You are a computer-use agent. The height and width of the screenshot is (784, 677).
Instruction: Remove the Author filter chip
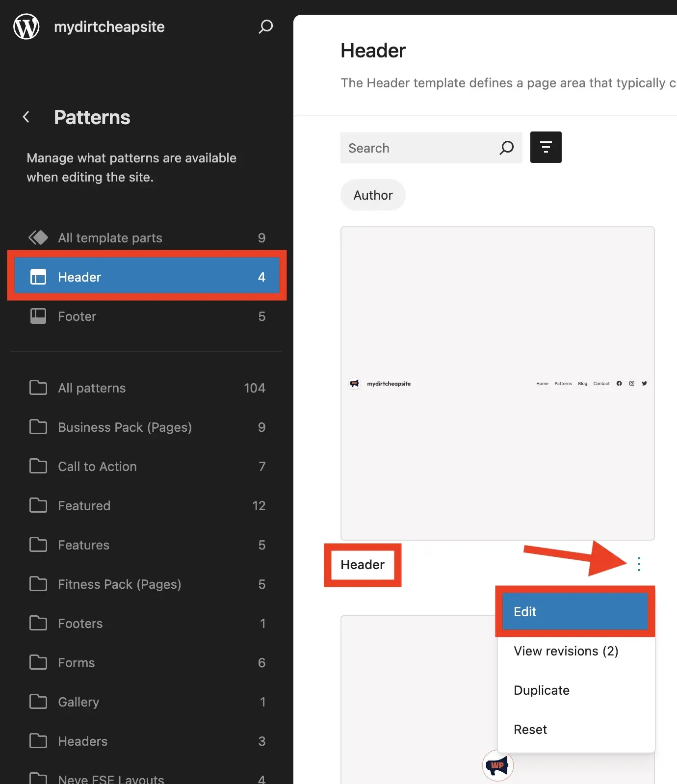[x=373, y=195]
